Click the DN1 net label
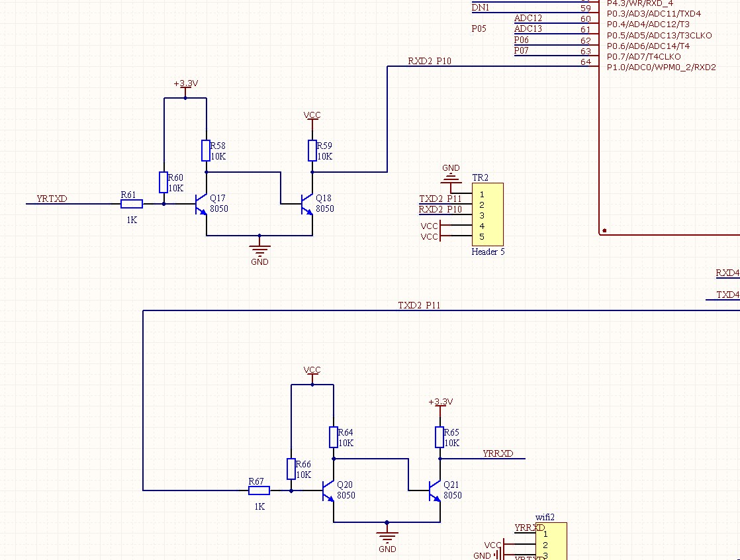The width and height of the screenshot is (740, 560). [481, 7]
